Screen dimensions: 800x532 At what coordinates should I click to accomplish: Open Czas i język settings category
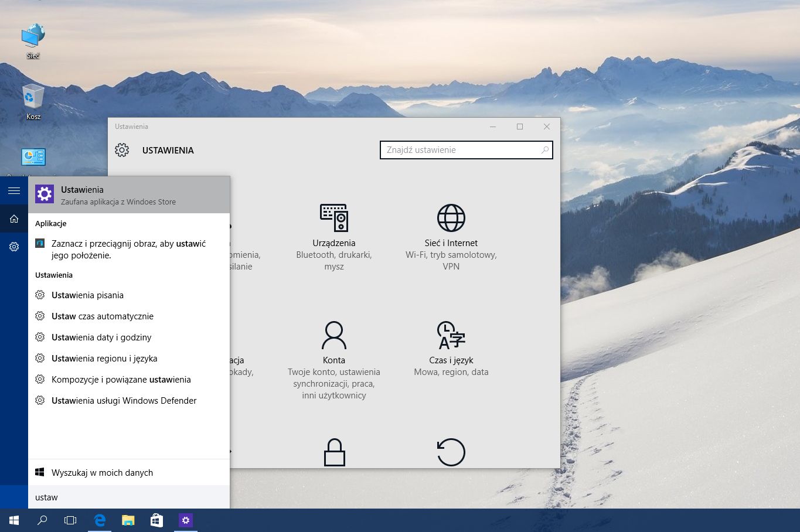point(451,349)
